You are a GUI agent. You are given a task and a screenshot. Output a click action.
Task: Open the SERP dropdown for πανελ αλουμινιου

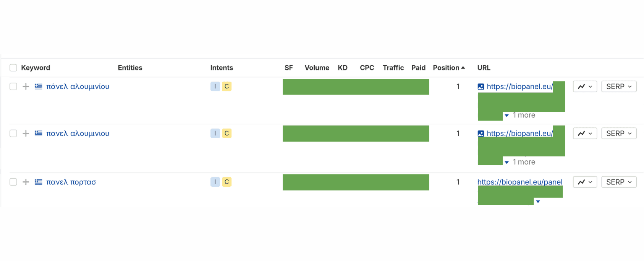[x=619, y=134]
